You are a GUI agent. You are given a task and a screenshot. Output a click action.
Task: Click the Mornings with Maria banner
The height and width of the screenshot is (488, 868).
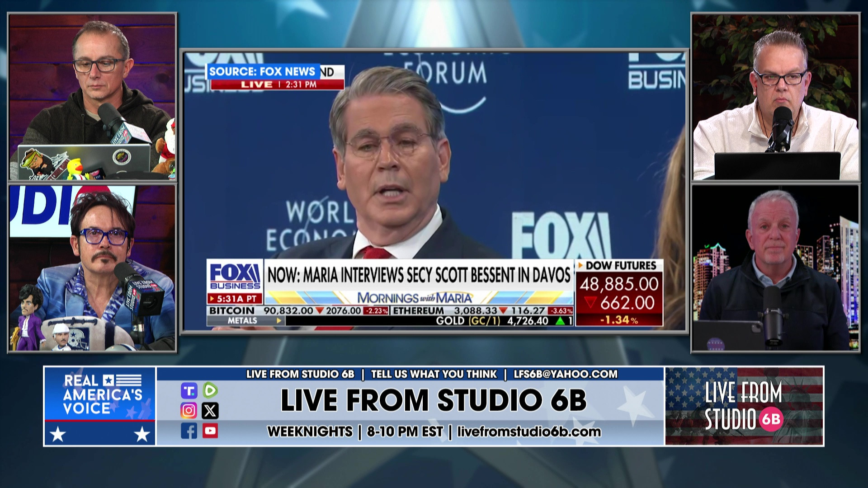point(415,298)
